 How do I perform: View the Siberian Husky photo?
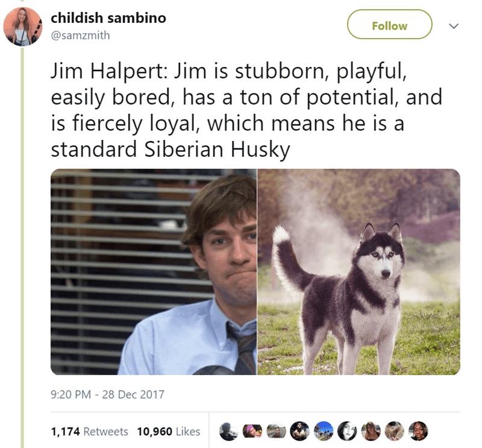tap(358, 272)
